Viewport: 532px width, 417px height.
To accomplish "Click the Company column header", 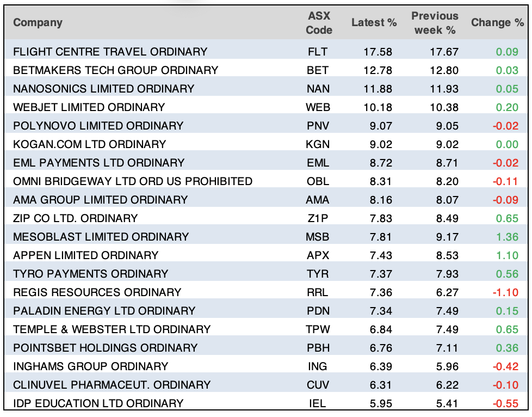I will (x=38, y=22).
